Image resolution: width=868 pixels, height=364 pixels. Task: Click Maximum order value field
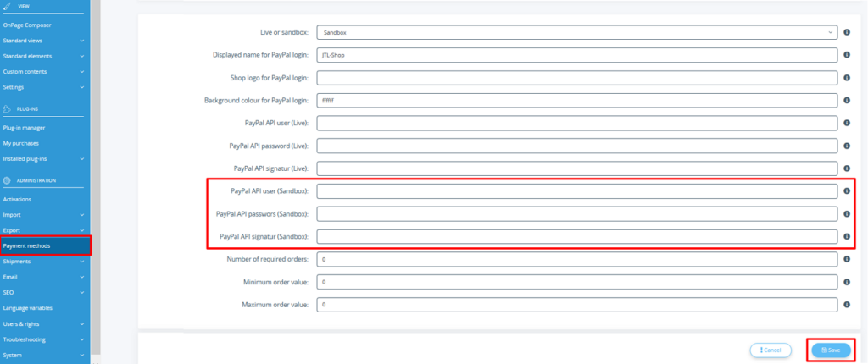(x=576, y=305)
